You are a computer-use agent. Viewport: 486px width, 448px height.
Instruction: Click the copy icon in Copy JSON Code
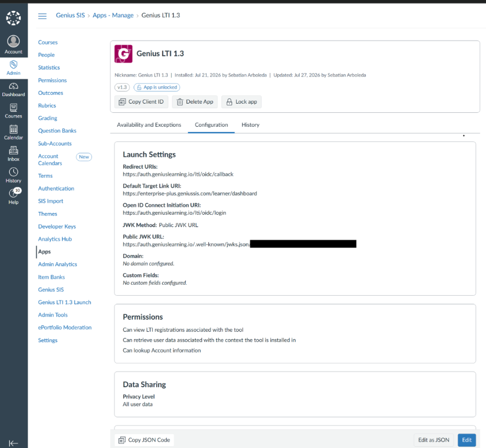click(x=122, y=440)
